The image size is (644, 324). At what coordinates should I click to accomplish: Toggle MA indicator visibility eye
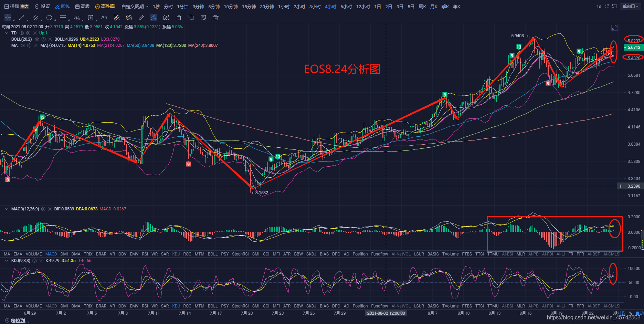[x=23, y=45]
